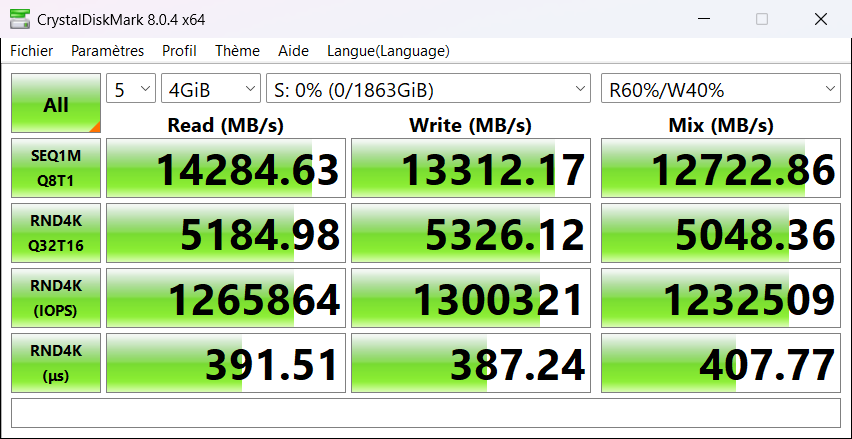Start all benchmarks with the All button

tap(56, 104)
